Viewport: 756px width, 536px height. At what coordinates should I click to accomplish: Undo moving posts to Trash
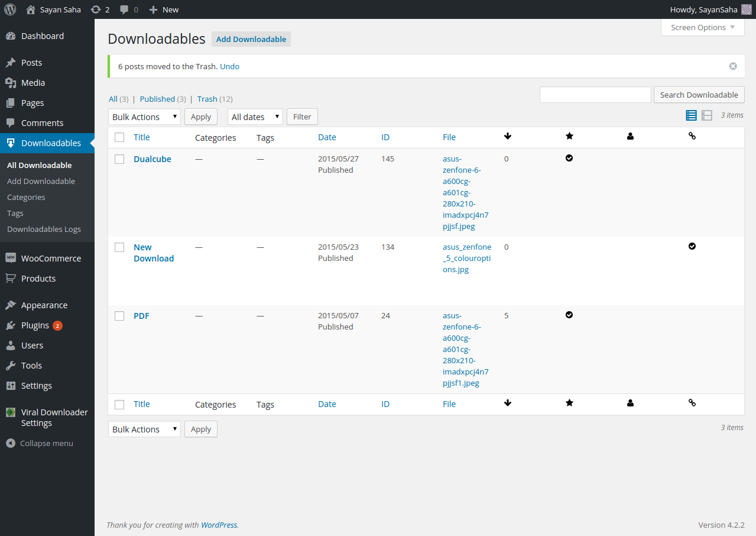[229, 66]
